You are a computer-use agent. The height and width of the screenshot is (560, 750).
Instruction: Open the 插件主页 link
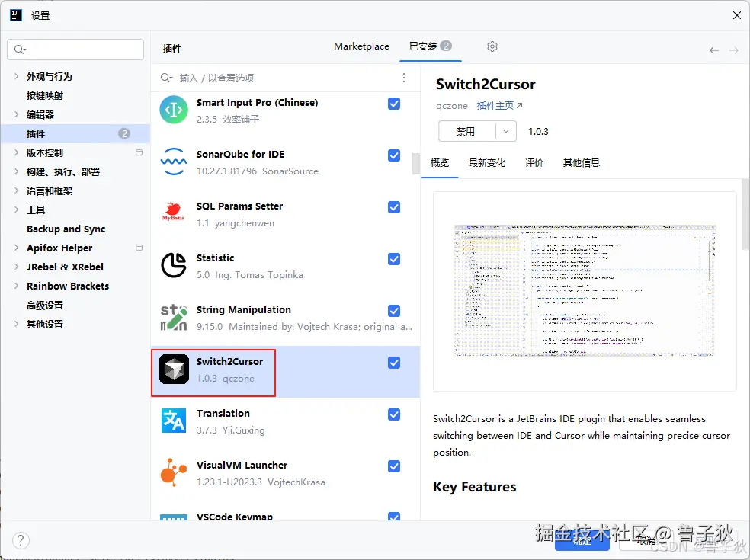coord(500,106)
